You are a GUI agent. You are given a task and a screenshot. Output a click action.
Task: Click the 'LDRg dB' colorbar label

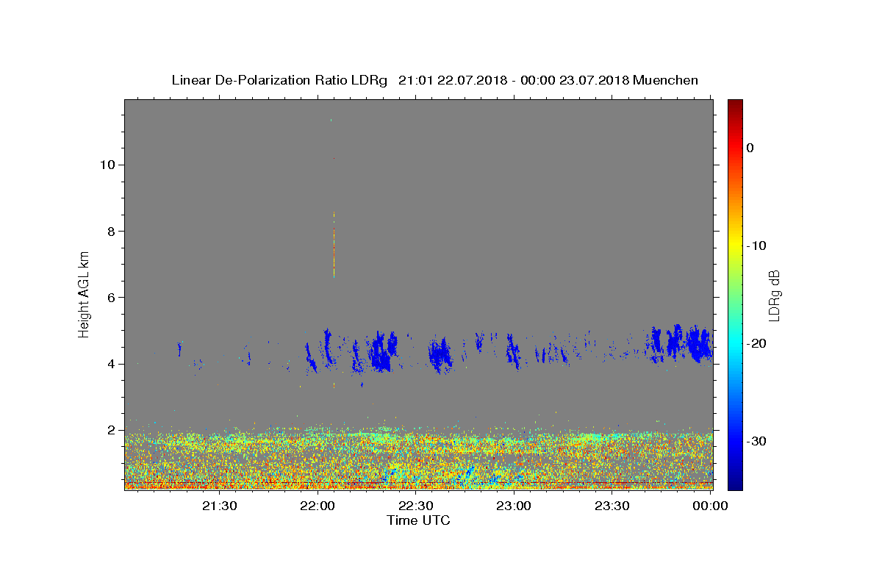tap(773, 295)
